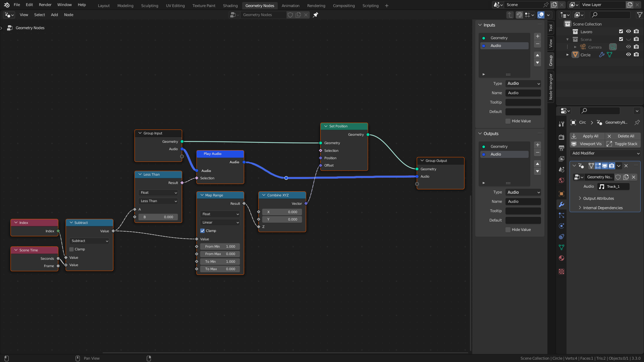Hide the Circle object in viewport
644x362 pixels.
tap(629, 55)
